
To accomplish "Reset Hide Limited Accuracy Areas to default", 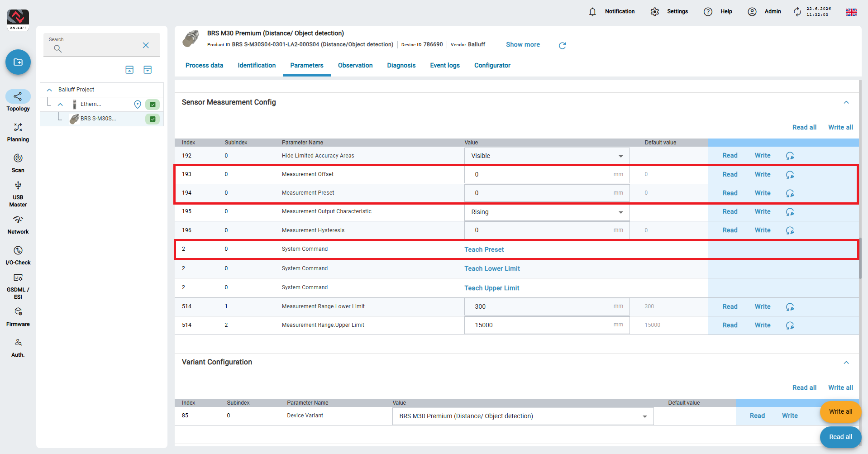I will coord(790,156).
